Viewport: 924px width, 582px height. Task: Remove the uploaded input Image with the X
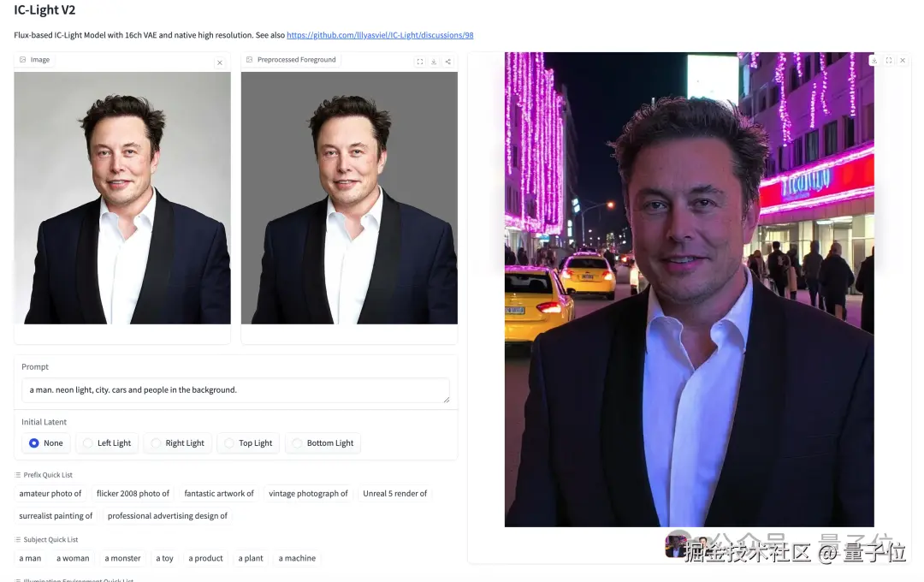(220, 62)
